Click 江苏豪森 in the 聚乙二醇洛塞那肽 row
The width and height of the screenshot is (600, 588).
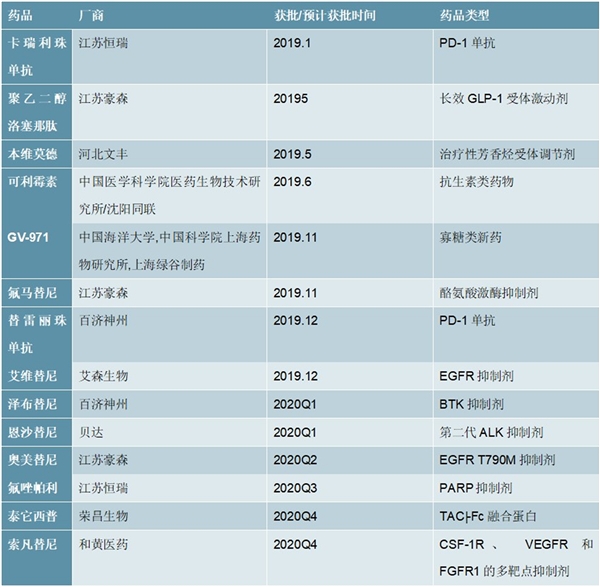click(103, 99)
